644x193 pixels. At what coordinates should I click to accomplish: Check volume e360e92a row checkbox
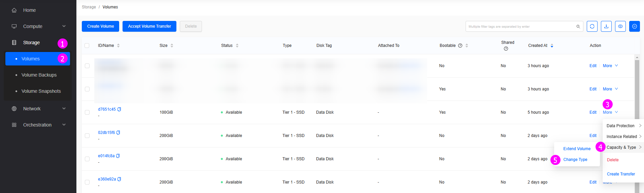87,182
